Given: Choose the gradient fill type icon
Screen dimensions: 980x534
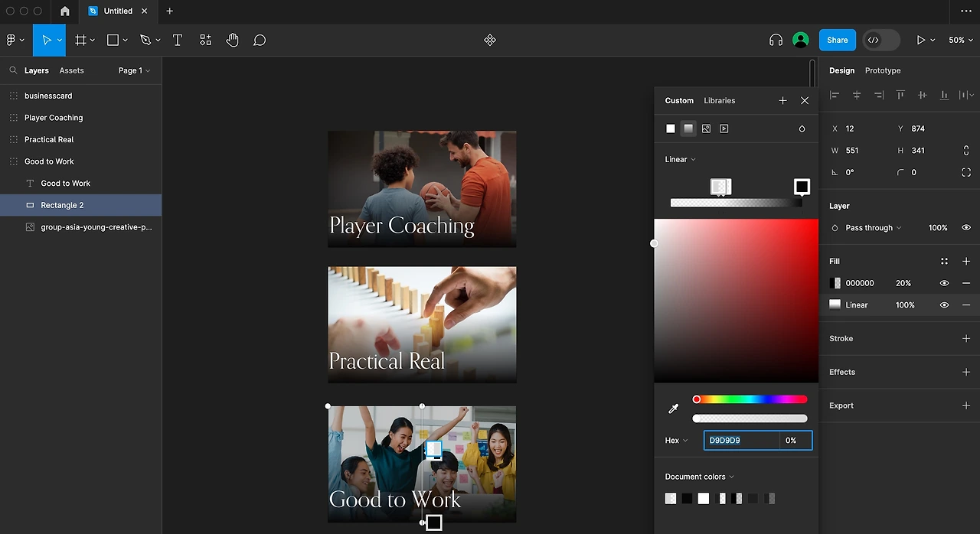Looking at the screenshot, I should [688, 129].
